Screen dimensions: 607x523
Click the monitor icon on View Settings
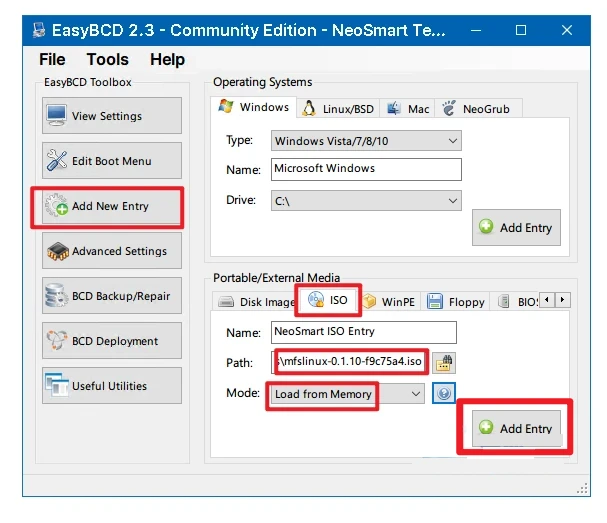tap(57, 115)
